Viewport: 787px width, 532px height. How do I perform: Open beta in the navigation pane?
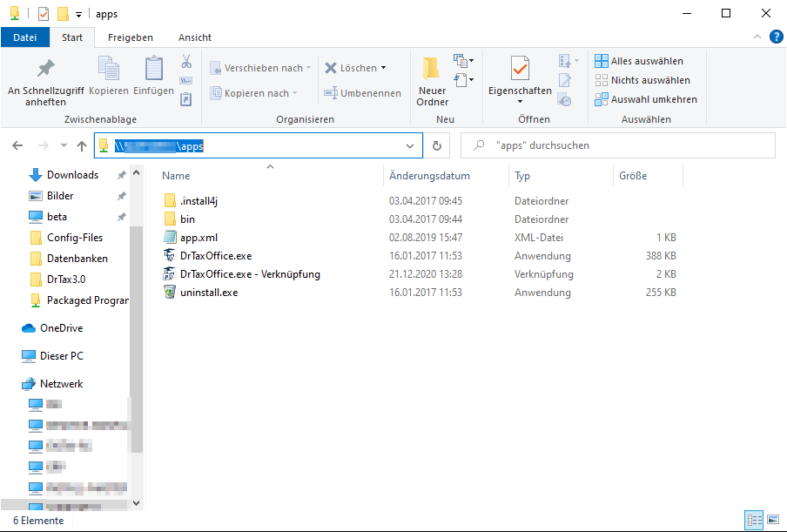coord(57,217)
